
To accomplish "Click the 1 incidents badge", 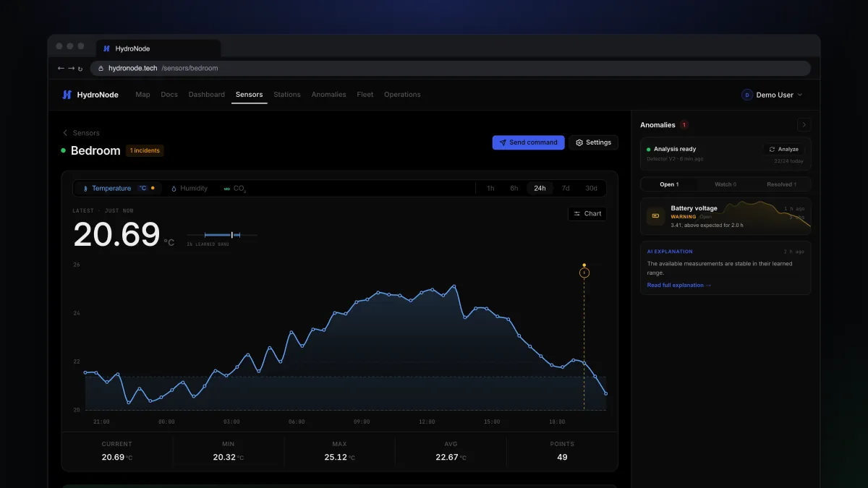I will 145,150.
